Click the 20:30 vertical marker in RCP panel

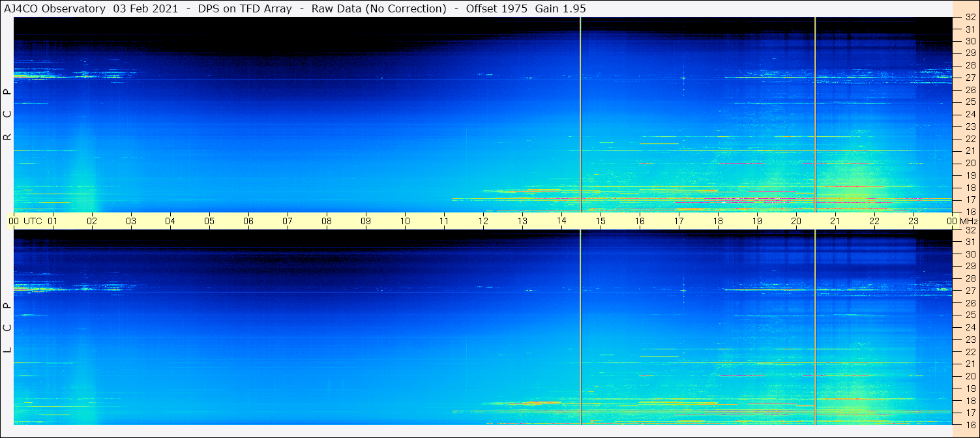(x=815, y=114)
